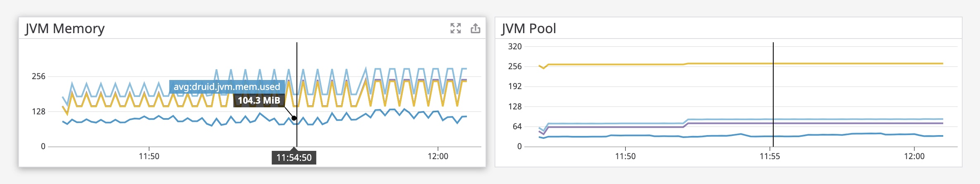Click the 12:00 tick label in JVM Memory
Screen dimensions: 980x184
pos(438,156)
